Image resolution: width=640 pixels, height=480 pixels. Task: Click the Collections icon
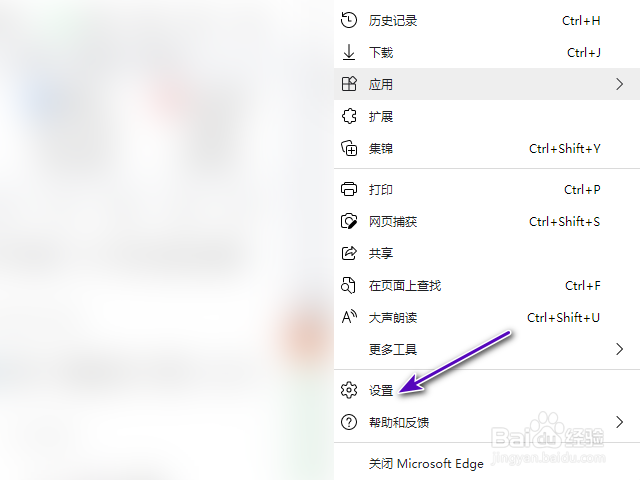349,148
